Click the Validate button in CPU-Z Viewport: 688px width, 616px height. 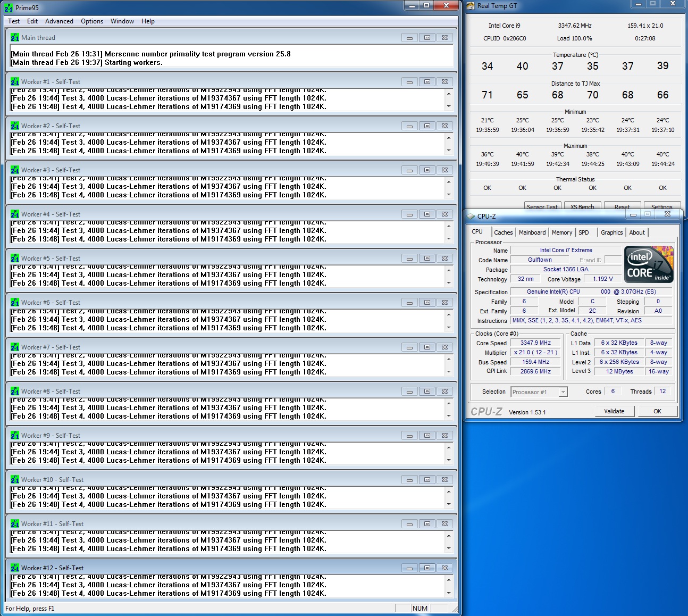coord(614,411)
